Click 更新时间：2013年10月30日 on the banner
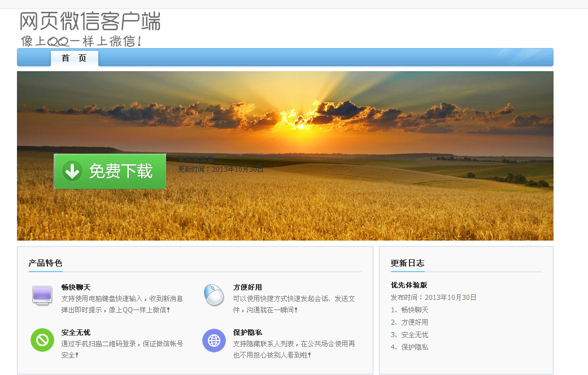The height and width of the screenshot is (375, 588). coord(220,169)
